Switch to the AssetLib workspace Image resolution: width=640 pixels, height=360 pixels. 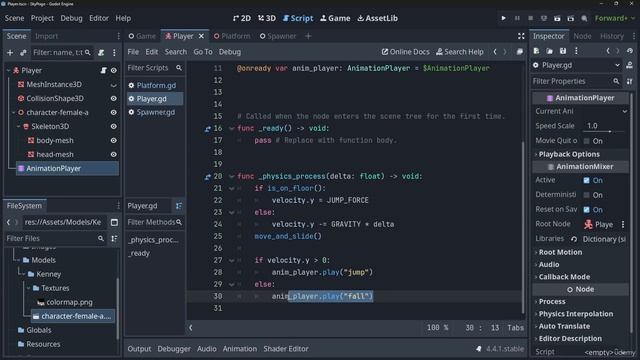pyautogui.click(x=378, y=18)
